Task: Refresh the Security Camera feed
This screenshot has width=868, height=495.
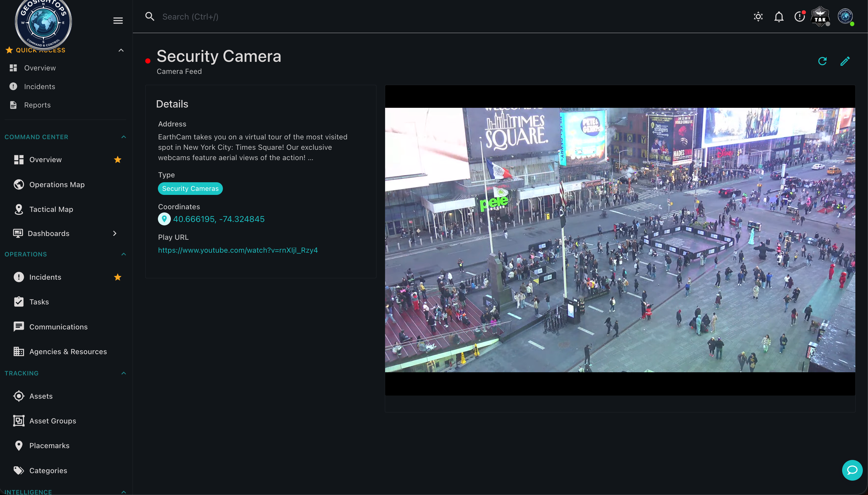Action: pyautogui.click(x=823, y=61)
